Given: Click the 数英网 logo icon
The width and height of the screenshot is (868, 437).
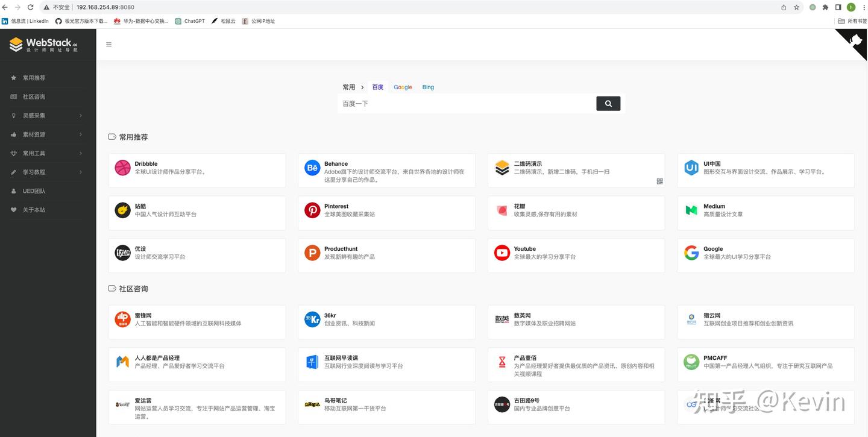Looking at the screenshot, I should (502, 319).
